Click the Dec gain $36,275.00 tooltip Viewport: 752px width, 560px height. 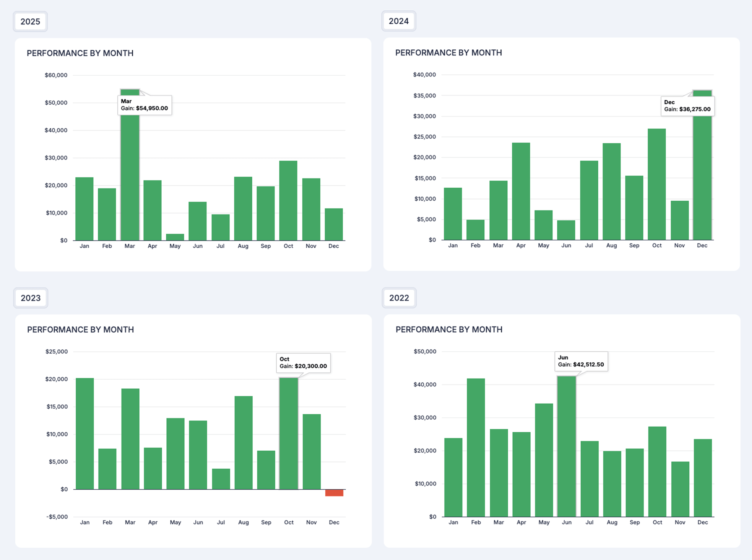coord(687,106)
